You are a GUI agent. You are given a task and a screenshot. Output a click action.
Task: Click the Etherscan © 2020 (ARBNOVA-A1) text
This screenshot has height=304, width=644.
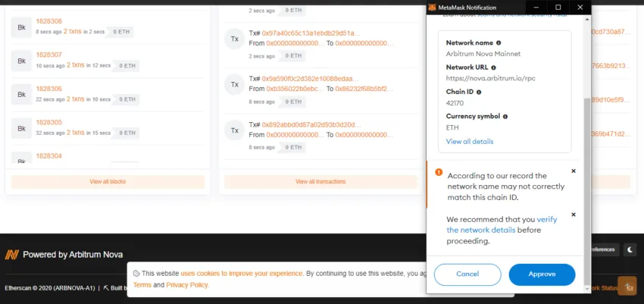click(50, 288)
